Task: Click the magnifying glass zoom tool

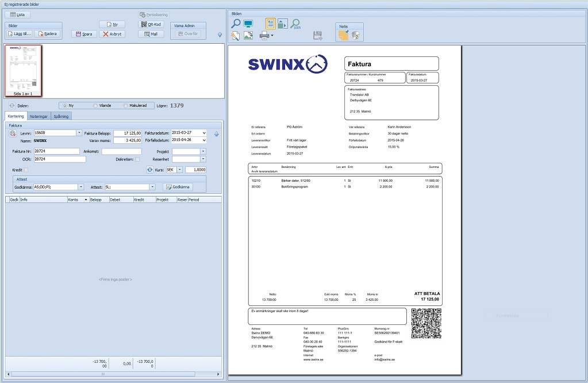Action: click(236, 24)
